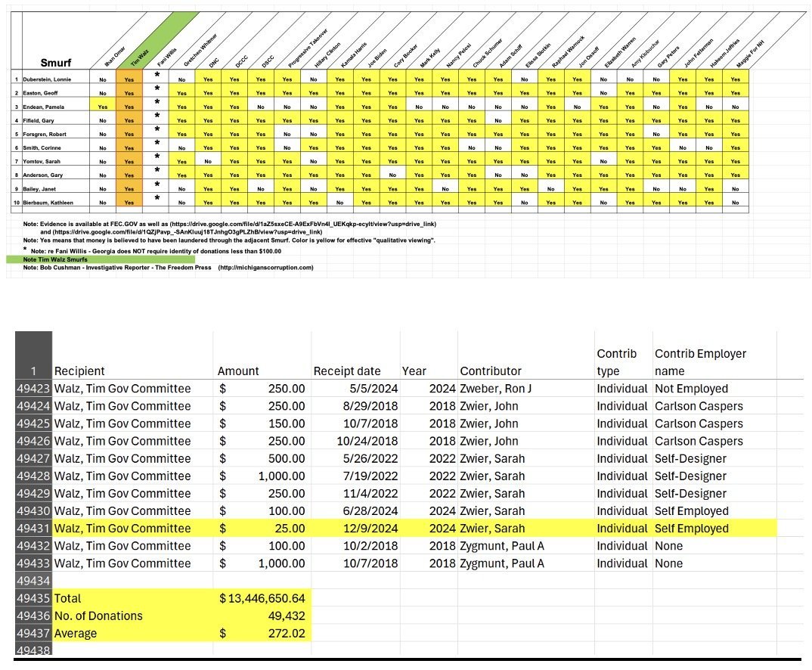Click row number 49435 header
The image size is (812, 670).
(x=33, y=598)
